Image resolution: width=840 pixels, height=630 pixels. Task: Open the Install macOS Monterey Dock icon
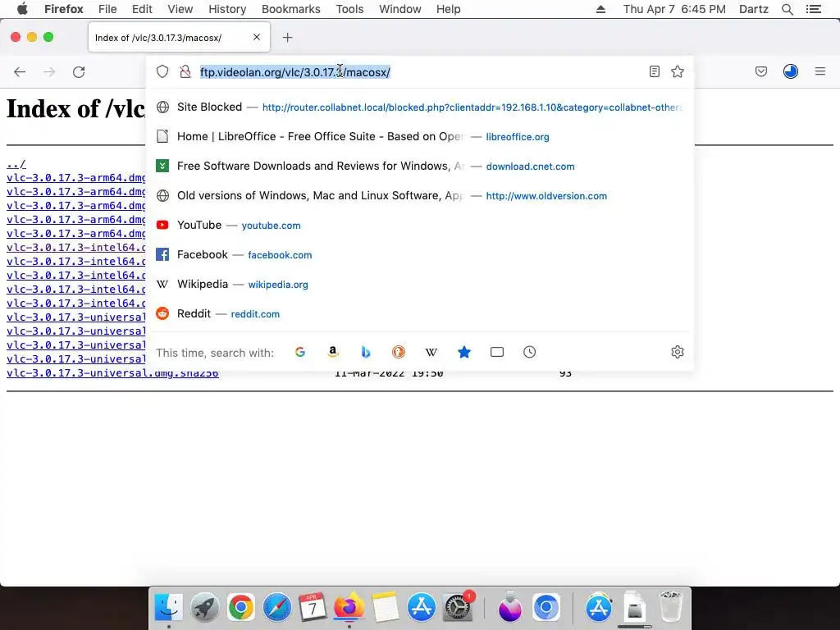[x=509, y=608]
